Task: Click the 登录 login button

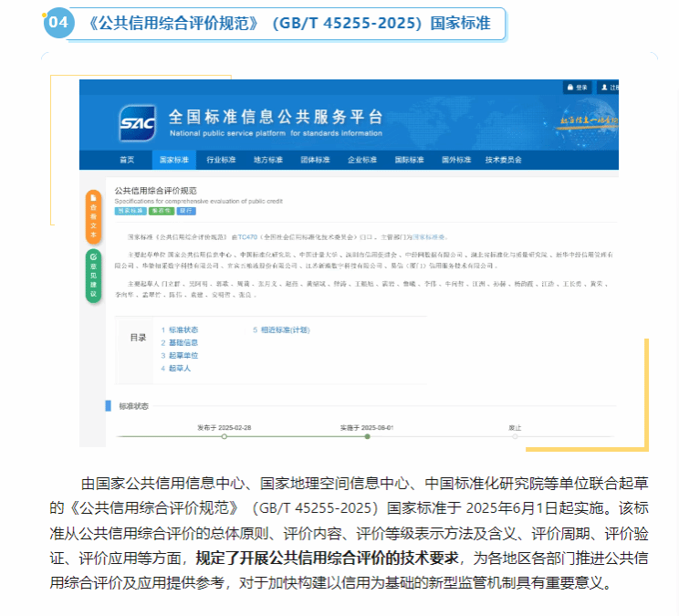Action: click(x=577, y=88)
